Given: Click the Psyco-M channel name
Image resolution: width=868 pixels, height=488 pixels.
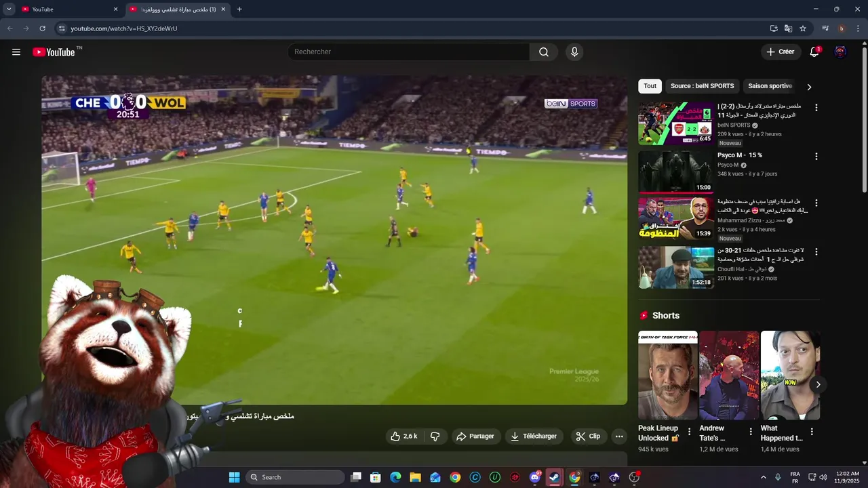Looking at the screenshot, I should point(728,165).
